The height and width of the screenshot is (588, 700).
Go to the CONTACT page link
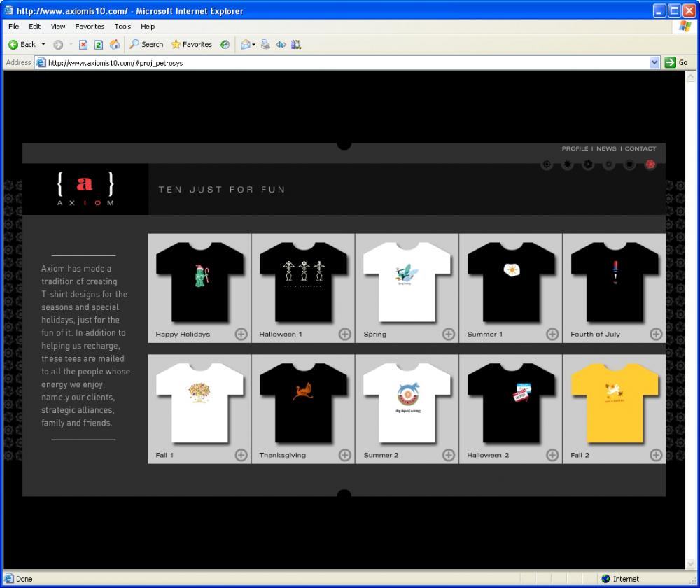click(x=640, y=148)
